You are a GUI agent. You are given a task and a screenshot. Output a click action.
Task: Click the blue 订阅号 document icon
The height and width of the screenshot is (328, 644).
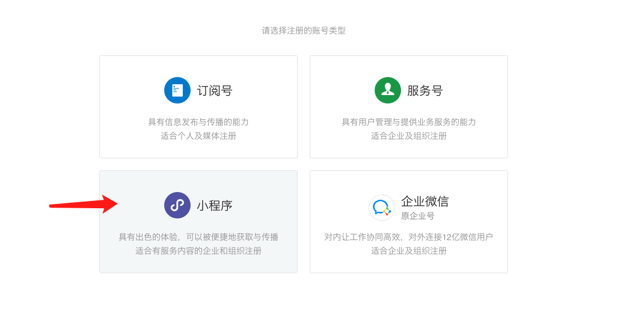[x=177, y=90]
